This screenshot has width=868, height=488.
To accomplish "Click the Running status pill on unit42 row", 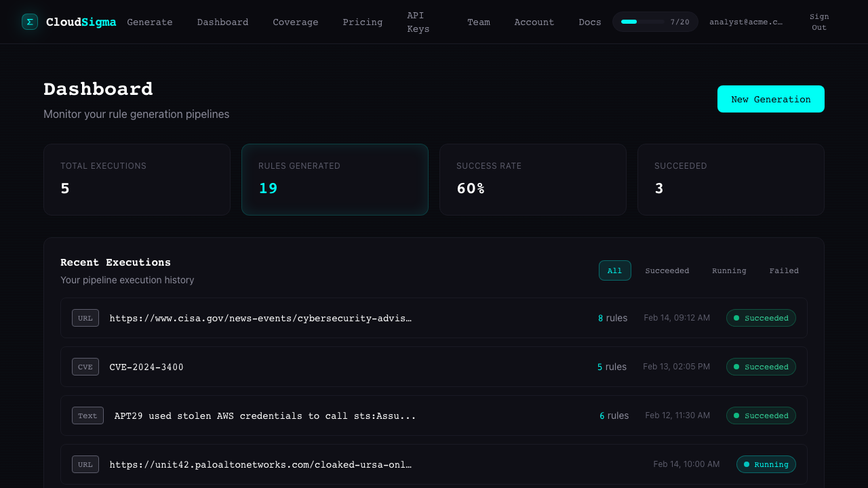I will pyautogui.click(x=766, y=464).
